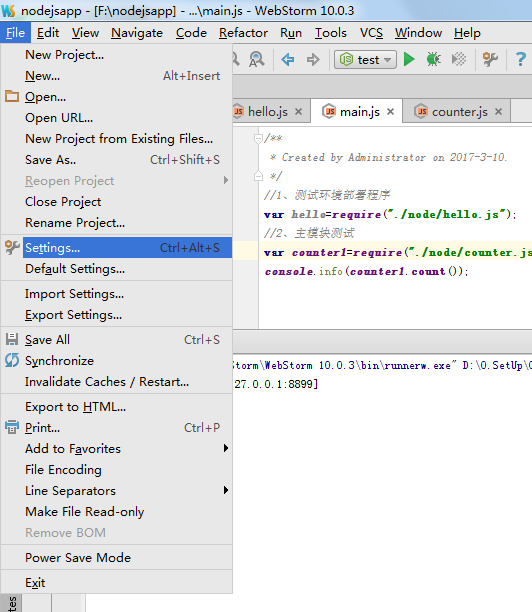The image size is (532, 612).
Task: Click the var hello=require code line
Action: 390,214
